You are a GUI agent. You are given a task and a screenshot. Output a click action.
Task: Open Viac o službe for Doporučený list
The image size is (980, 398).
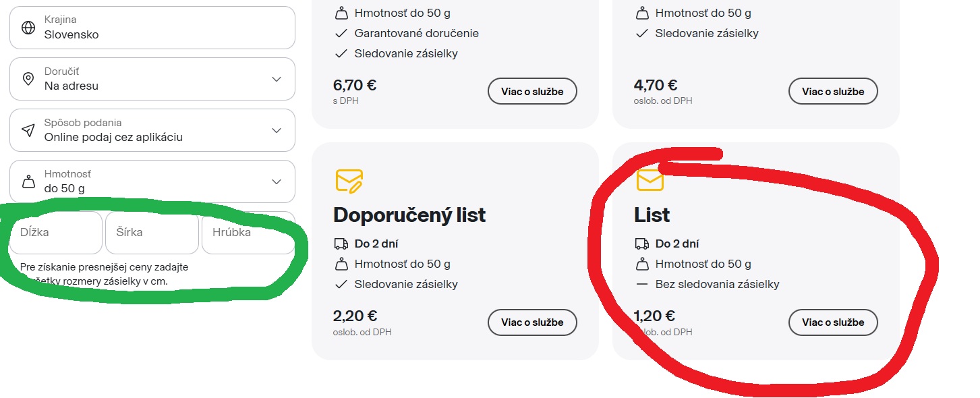(532, 322)
